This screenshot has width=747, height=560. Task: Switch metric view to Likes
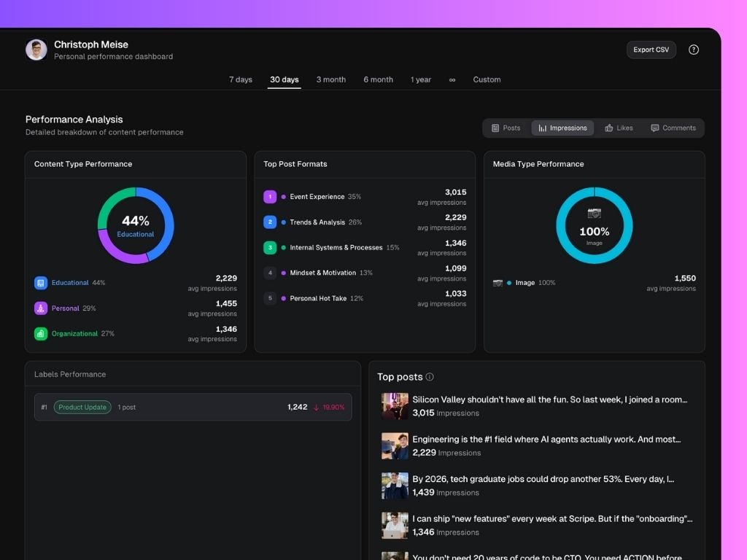click(619, 128)
